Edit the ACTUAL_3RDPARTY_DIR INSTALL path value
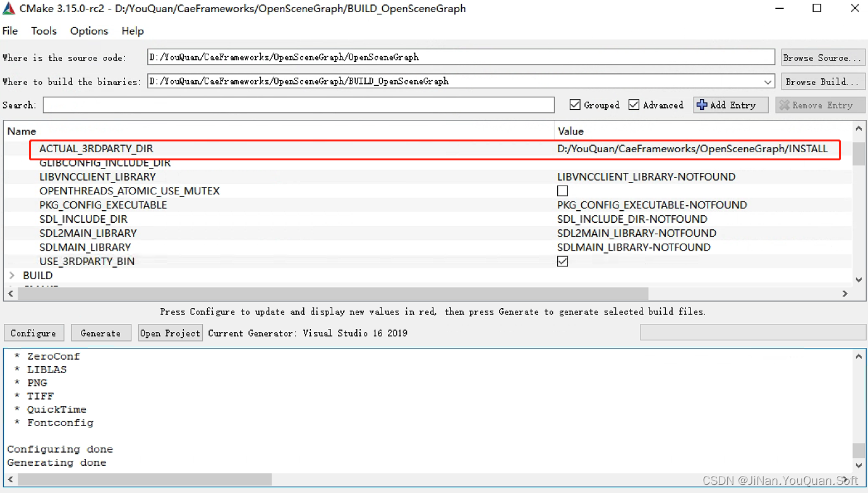This screenshot has height=493, width=868. pyautogui.click(x=692, y=149)
